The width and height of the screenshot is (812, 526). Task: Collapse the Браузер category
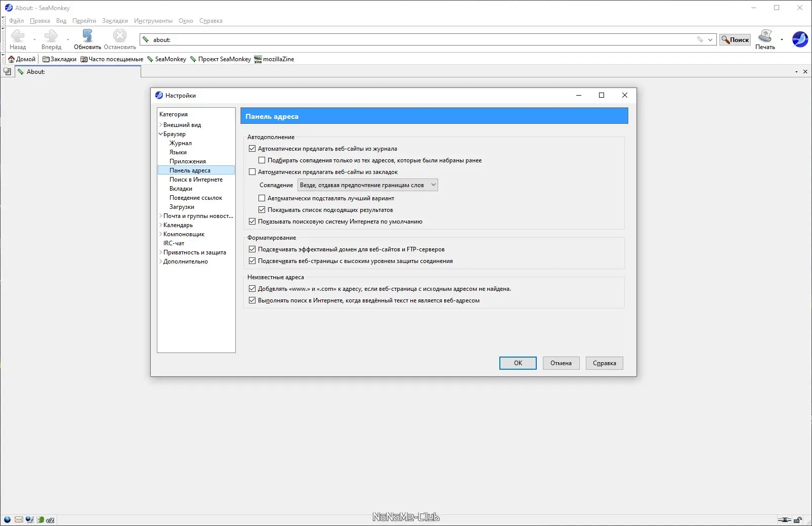click(161, 134)
